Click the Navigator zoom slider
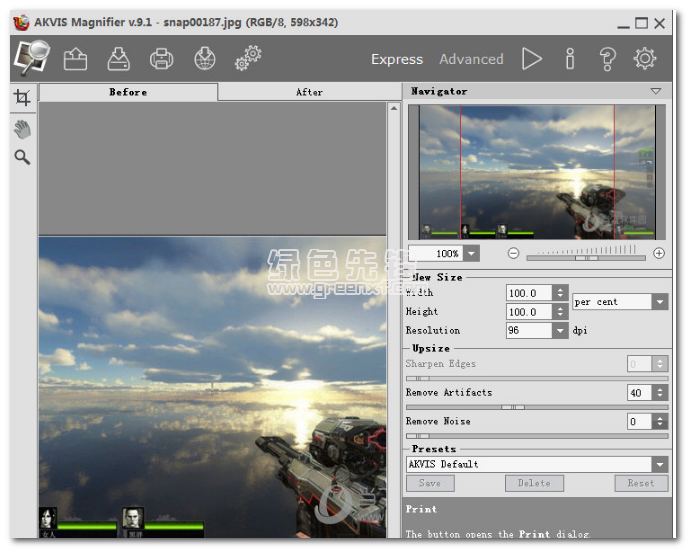This screenshot has height=549, width=687. (x=586, y=258)
